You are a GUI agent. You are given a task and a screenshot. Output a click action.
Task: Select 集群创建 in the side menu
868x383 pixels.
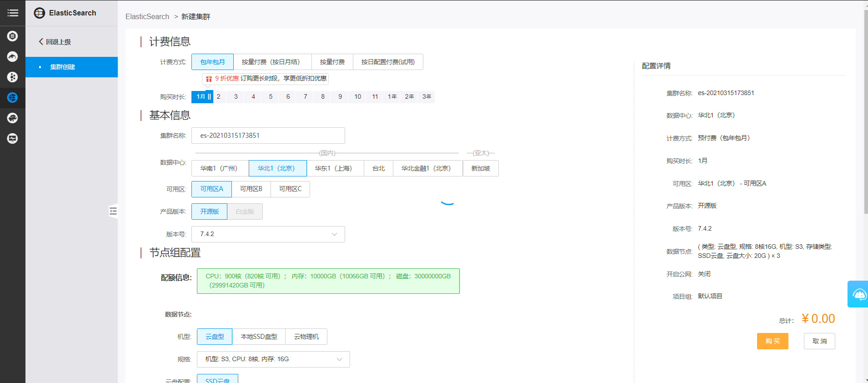pos(71,67)
